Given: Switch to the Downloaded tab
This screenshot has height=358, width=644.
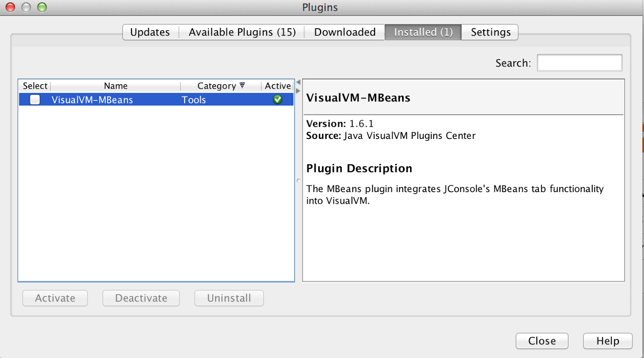Looking at the screenshot, I should [345, 32].
